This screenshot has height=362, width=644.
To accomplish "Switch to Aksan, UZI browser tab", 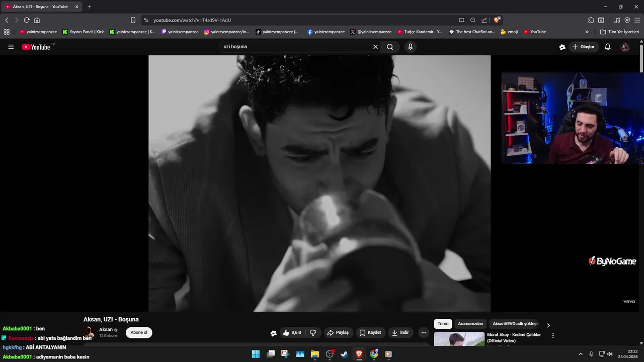I will pos(41,7).
